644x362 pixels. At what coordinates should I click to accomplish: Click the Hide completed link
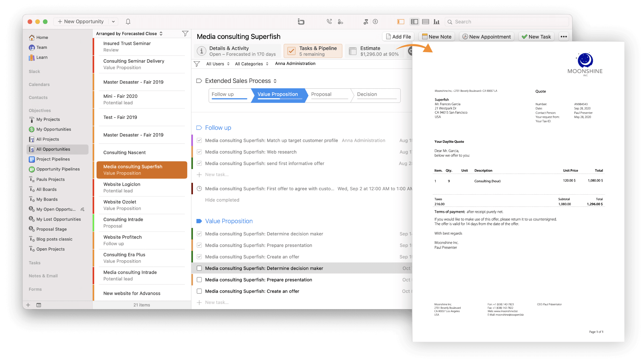click(x=222, y=200)
